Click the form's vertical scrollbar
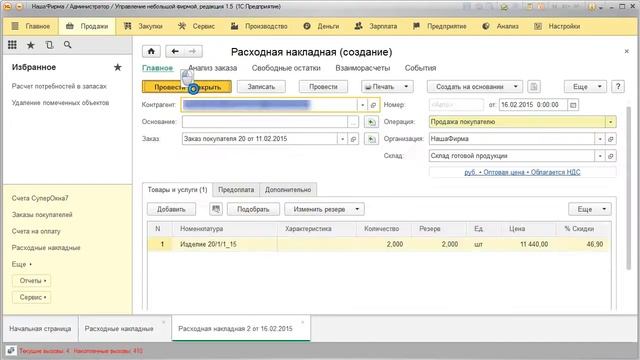Screen dimensions: 640x360 pos(630,188)
